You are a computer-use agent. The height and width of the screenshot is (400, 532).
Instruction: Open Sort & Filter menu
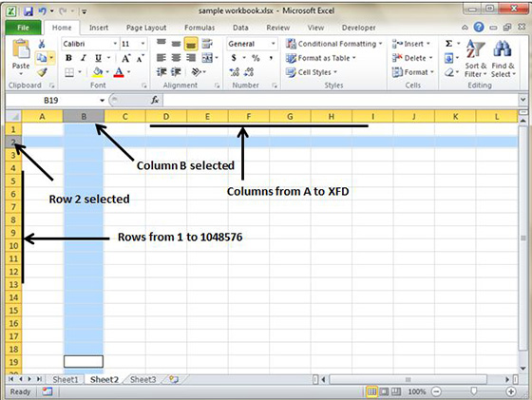(476, 58)
